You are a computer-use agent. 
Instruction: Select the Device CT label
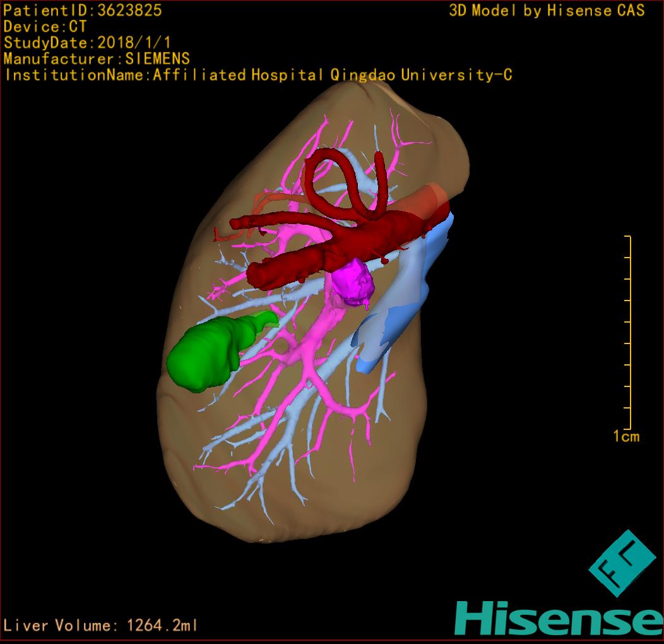click(x=45, y=27)
